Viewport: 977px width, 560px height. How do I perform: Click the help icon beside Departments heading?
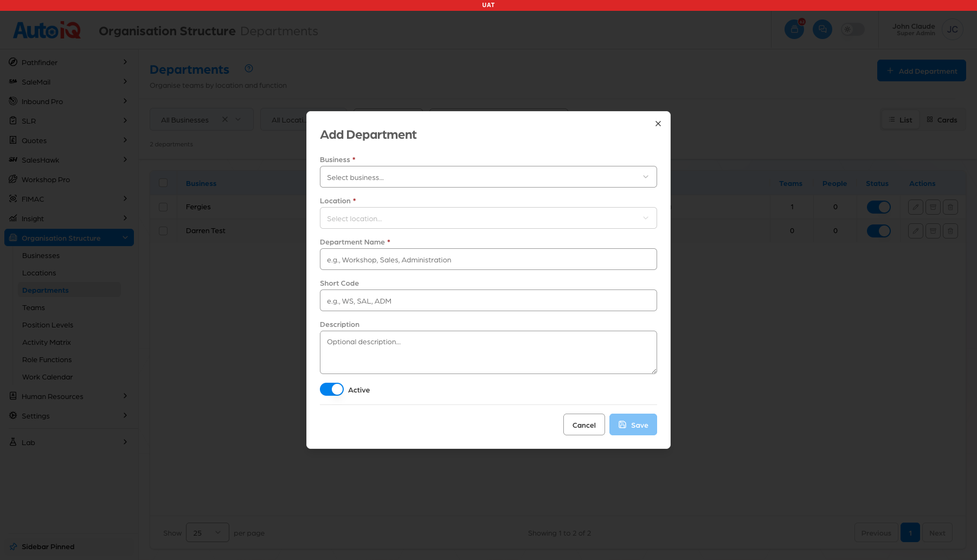coord(249,68)
